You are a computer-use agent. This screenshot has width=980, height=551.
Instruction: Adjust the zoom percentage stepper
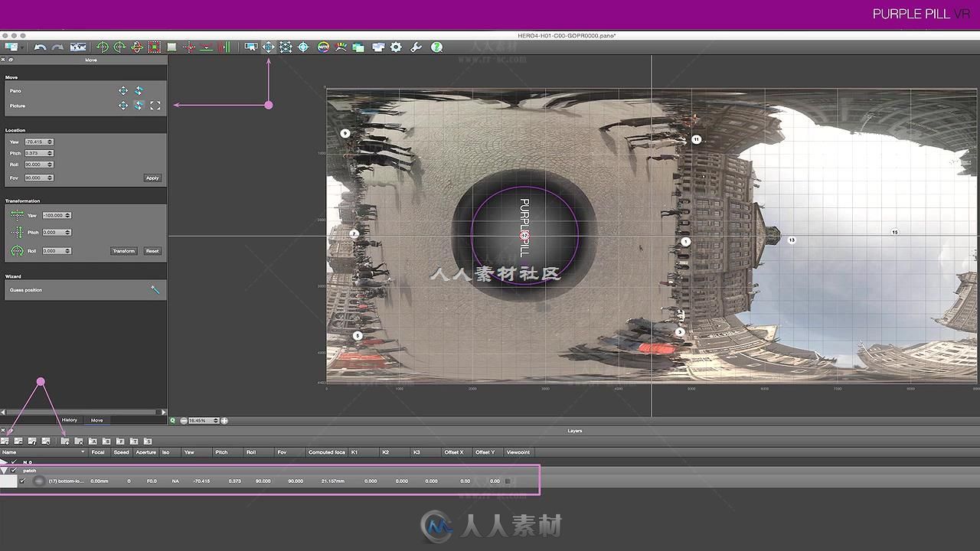coord(216,421)
